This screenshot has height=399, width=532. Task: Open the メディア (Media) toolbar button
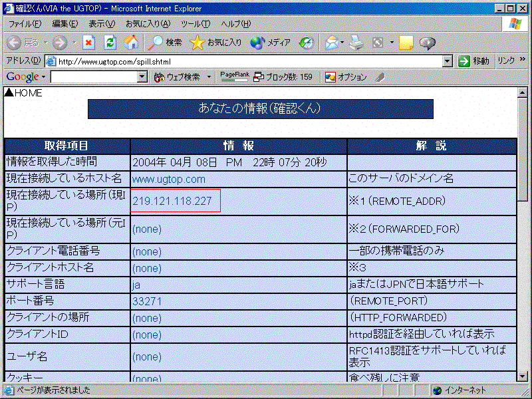coord(271,43)
